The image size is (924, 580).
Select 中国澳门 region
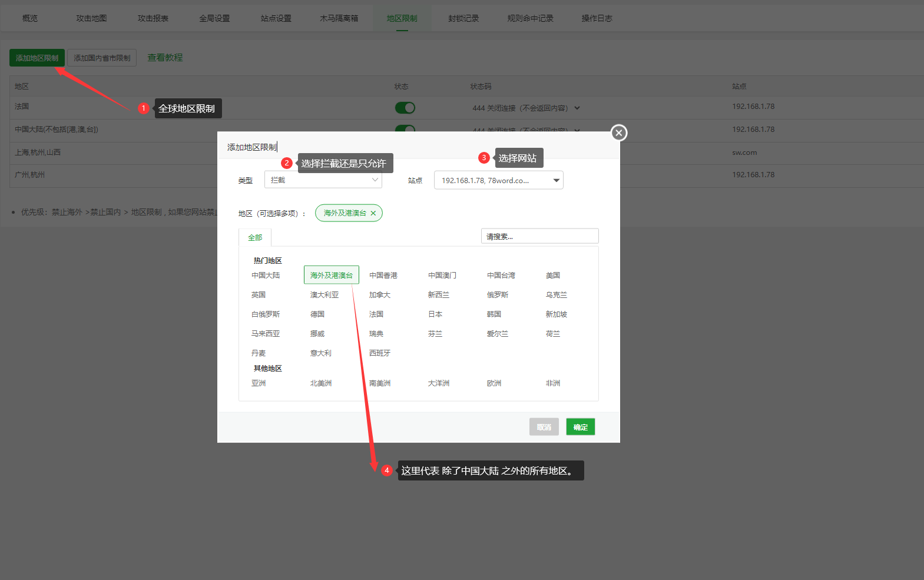442,276
